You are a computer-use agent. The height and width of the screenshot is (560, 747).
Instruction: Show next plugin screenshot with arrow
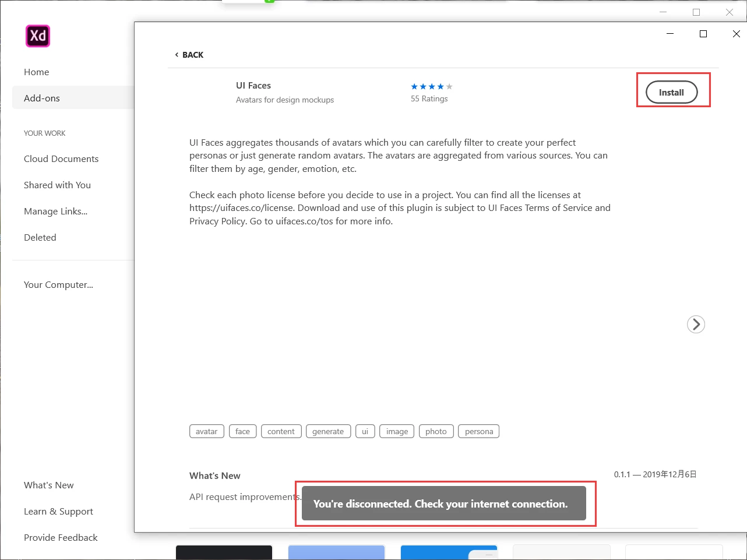tap(696, 324)
